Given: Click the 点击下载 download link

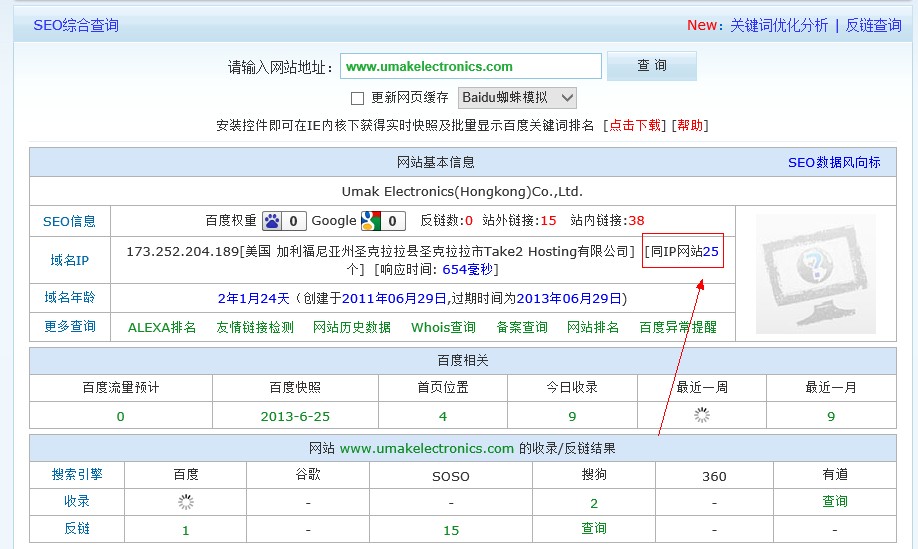Looking at the screenshot, I should pyautogui.click(x=635, y=125).
